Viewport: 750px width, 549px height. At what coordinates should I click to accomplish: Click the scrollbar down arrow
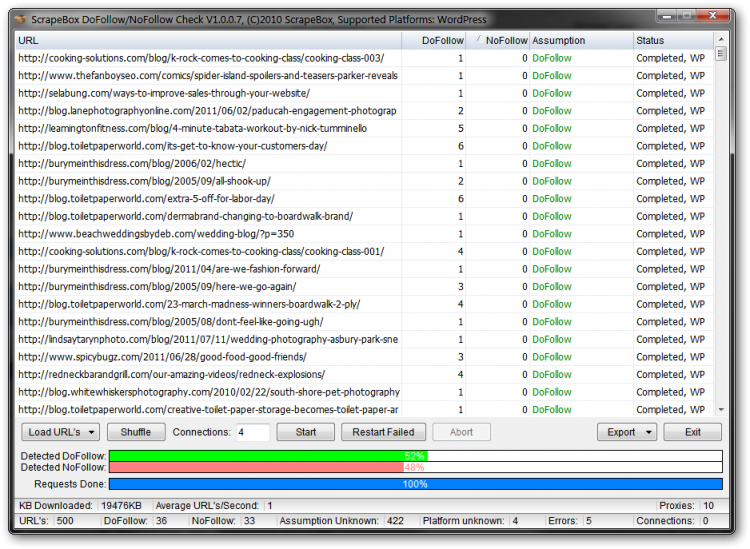(721, 409)
